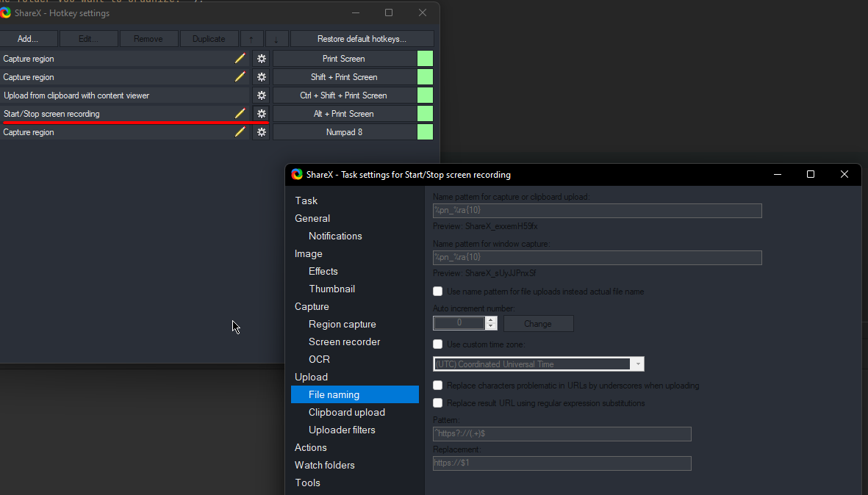Edit the Start/Stop screen recording task with pencil icon
Screen dimensions: 868x495
[x=240, y=113]
